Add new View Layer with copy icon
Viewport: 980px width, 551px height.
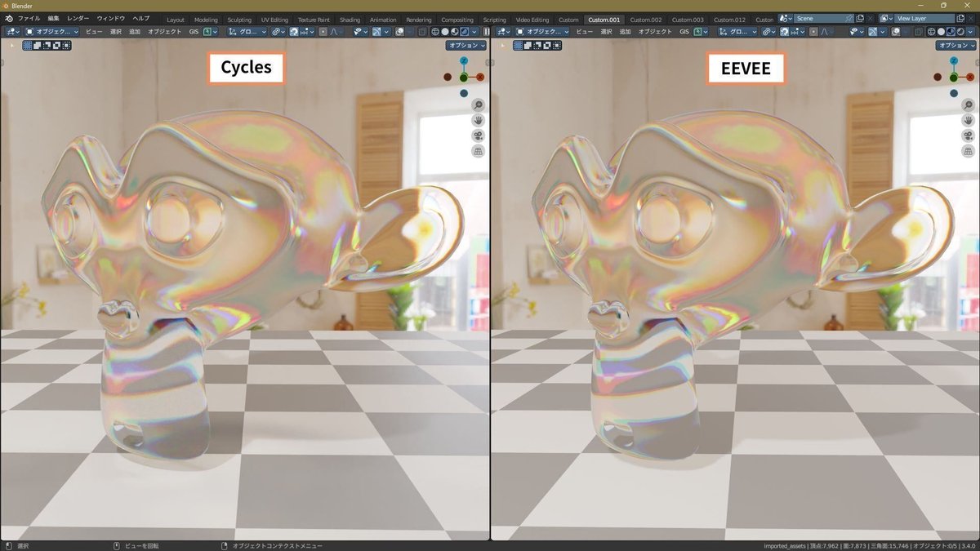960,18
